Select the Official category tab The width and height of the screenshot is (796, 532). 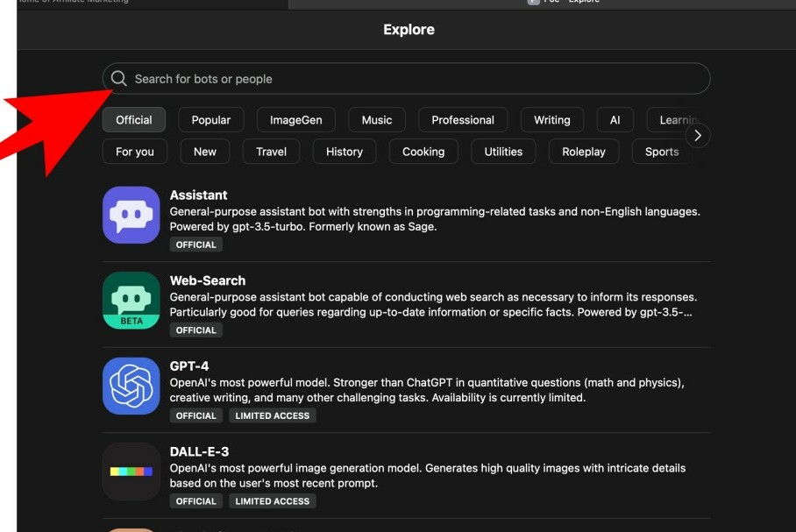click(134, 120)
